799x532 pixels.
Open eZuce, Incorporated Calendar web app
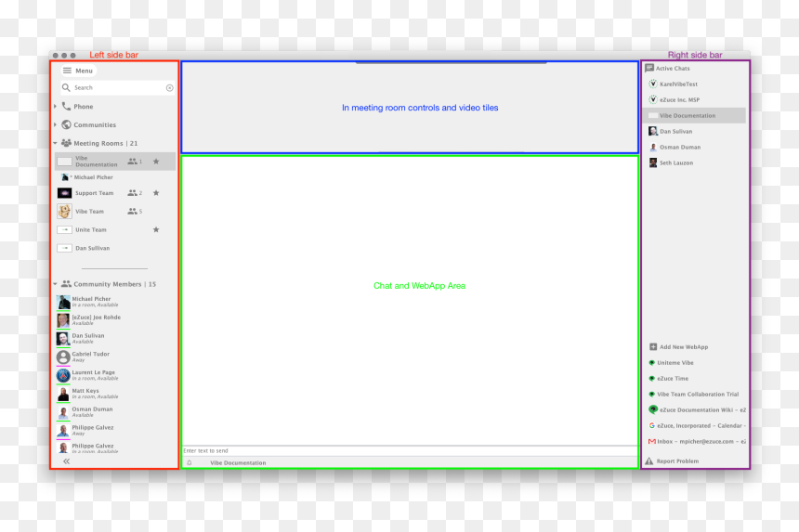point(697,425)
